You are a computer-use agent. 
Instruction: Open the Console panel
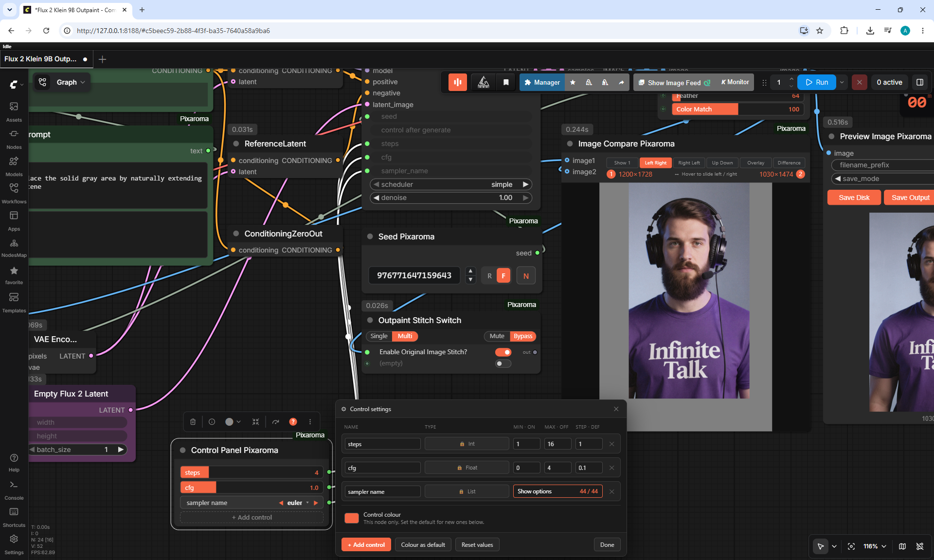(14, 489)
